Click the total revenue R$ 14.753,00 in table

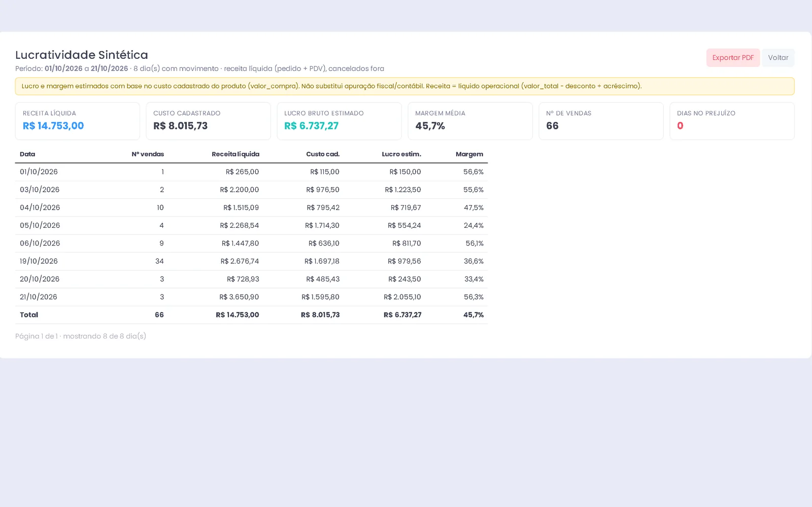click(x=238, y=315)
